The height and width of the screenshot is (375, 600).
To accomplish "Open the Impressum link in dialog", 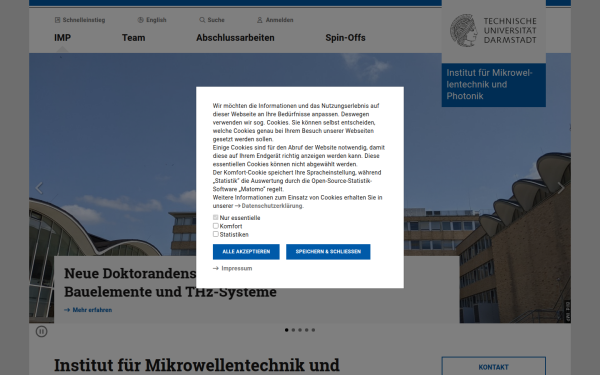I will pos(233,268).
